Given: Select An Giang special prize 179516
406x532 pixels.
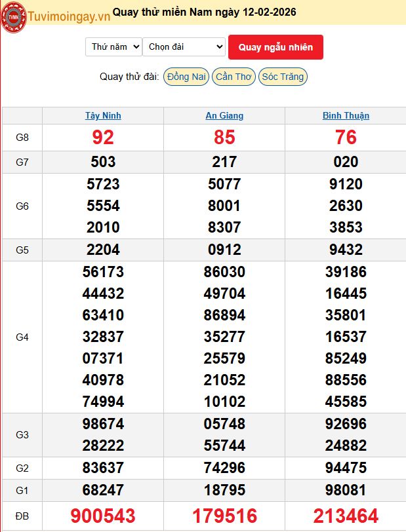Looking at the screenshot, I should pyautogui.click(x=224, y=516).
